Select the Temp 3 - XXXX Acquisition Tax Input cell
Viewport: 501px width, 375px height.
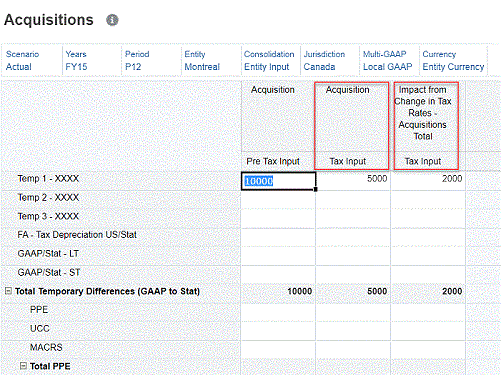[353, 218]
